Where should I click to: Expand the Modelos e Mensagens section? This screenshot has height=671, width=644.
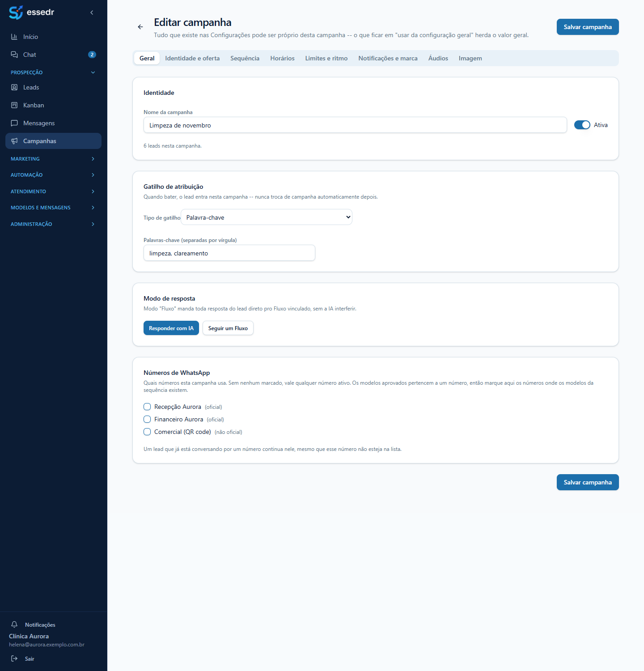tap(54, 208)
